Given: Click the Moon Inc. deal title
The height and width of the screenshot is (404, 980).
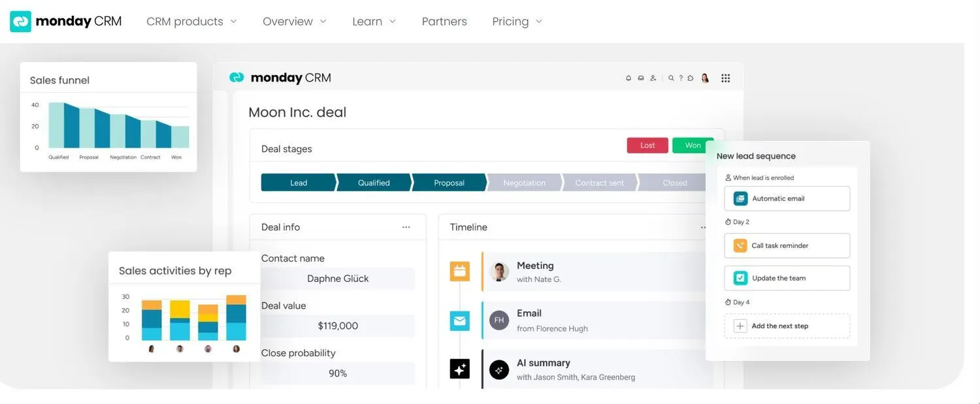Looking at the screenshot, I should pyautogui.click(x=297, y=112).
